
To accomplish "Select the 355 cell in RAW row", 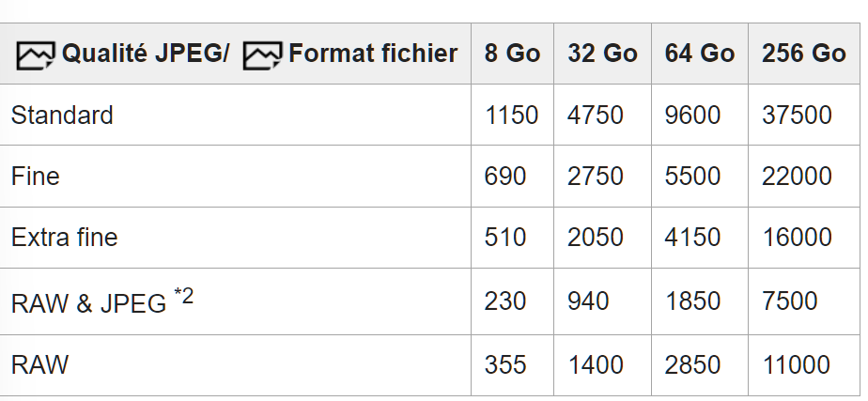I will [505, 364].
